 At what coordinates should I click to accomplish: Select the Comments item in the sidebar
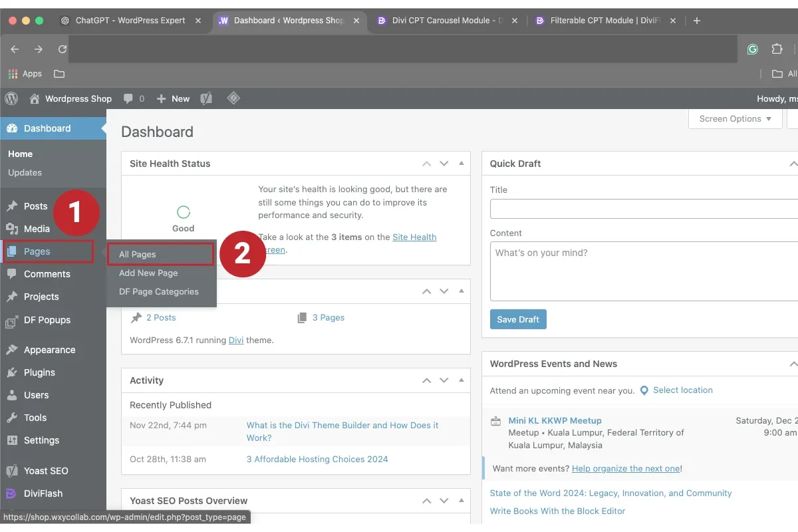(47, 273)
